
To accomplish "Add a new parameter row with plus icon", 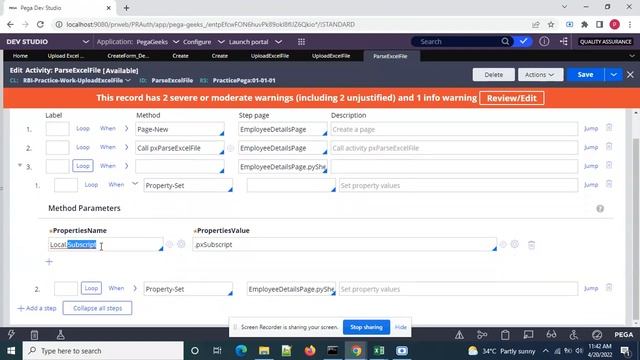I will [x=49, y=262].
